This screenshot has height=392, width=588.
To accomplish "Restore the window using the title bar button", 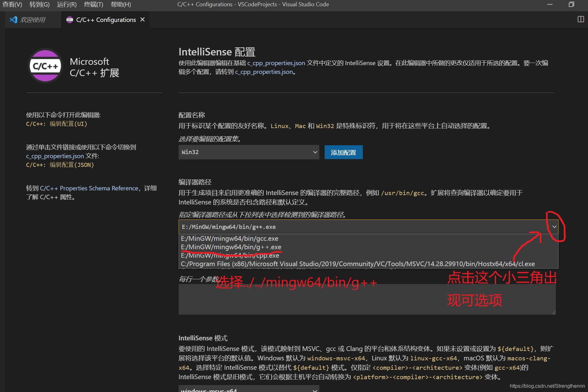I will pos(571,4).
